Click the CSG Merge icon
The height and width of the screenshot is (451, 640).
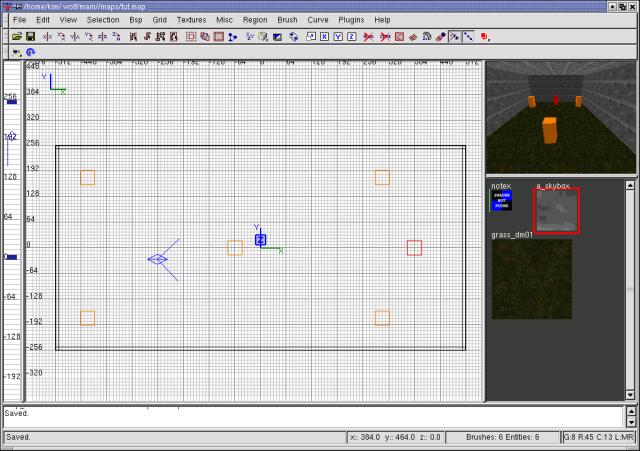205,37
